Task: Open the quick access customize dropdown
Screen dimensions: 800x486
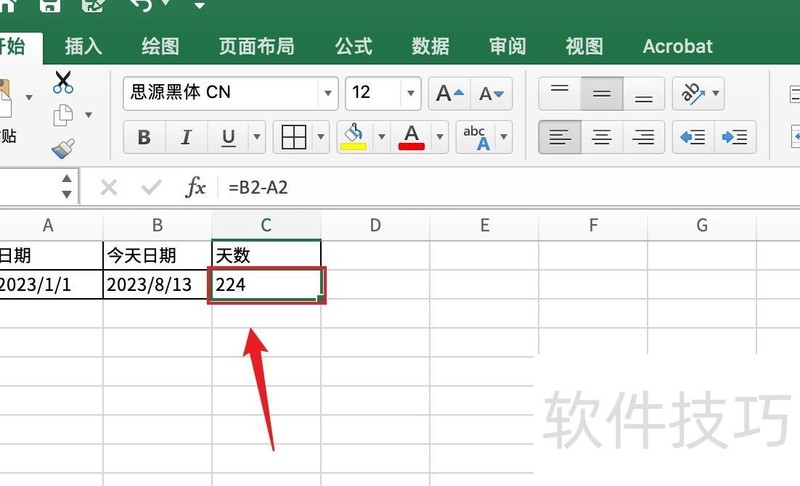Action: 199,6
